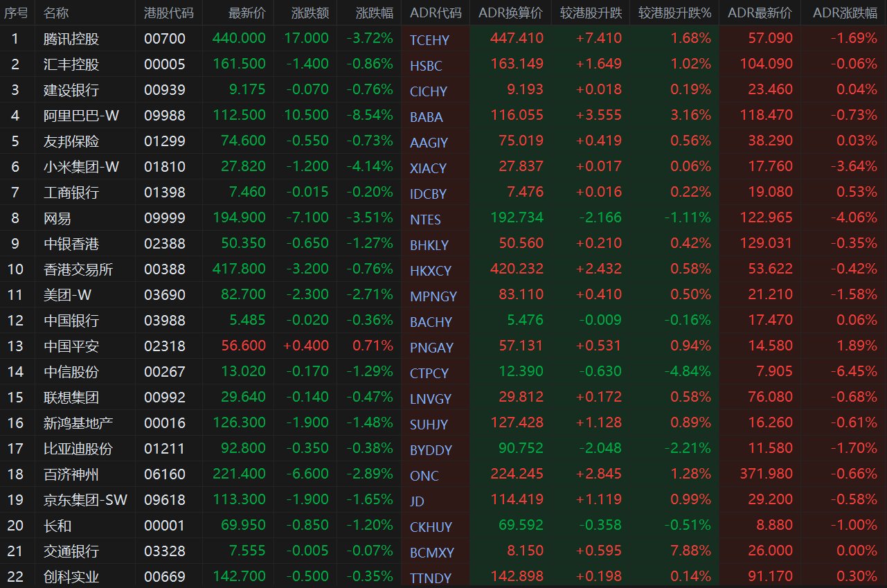This screenshot has height=588, width=887.
Task: Click the Hong Kong stock code 00700
Action: 165,39
